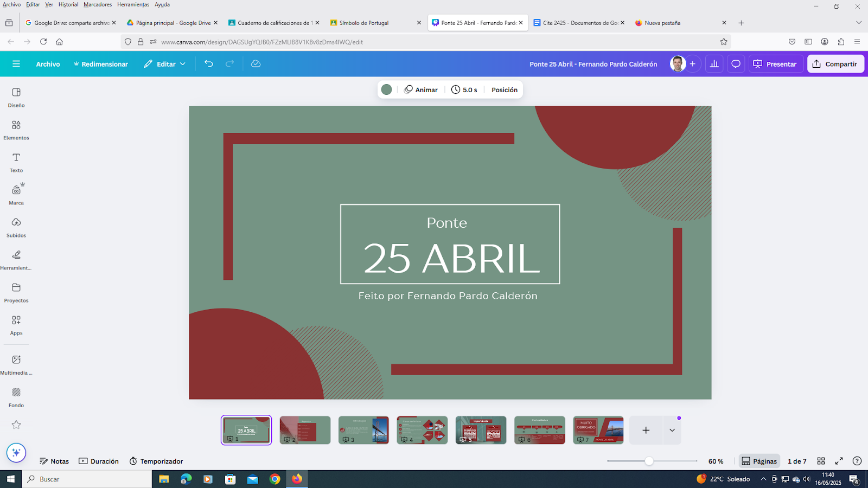Add a new page with plus button
868x488 pixels.
tap(646, 430)
